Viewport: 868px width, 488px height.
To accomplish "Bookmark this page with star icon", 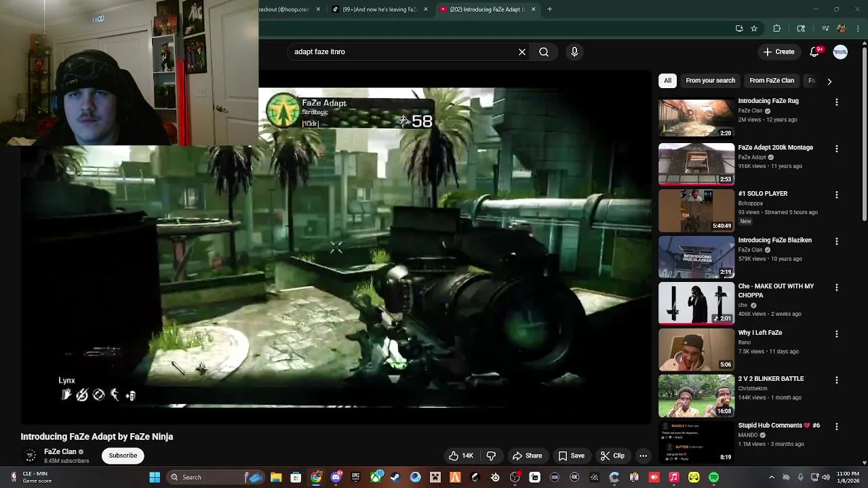I will (x=754, y=28).
